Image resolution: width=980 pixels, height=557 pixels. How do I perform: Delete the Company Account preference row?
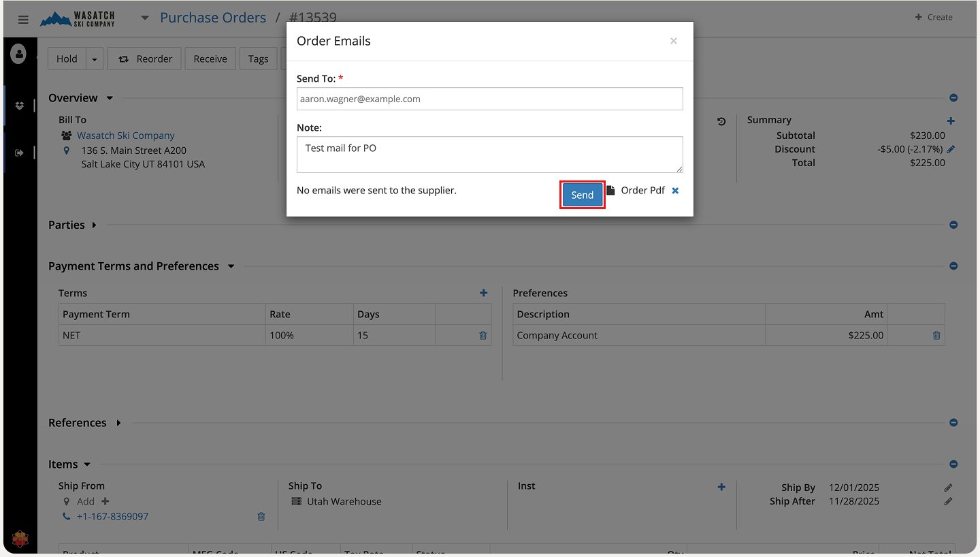tap(936, 336)
